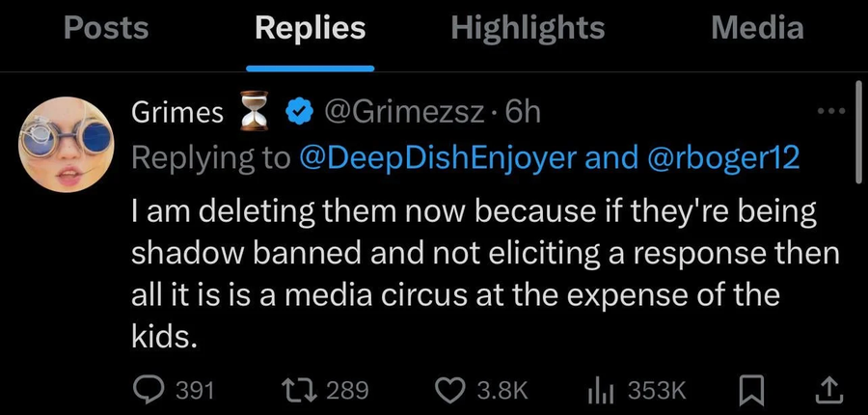Click the share upload arrow icon
Image resolution: width=868 pixels, height=415 pixels.
[829, 390]
